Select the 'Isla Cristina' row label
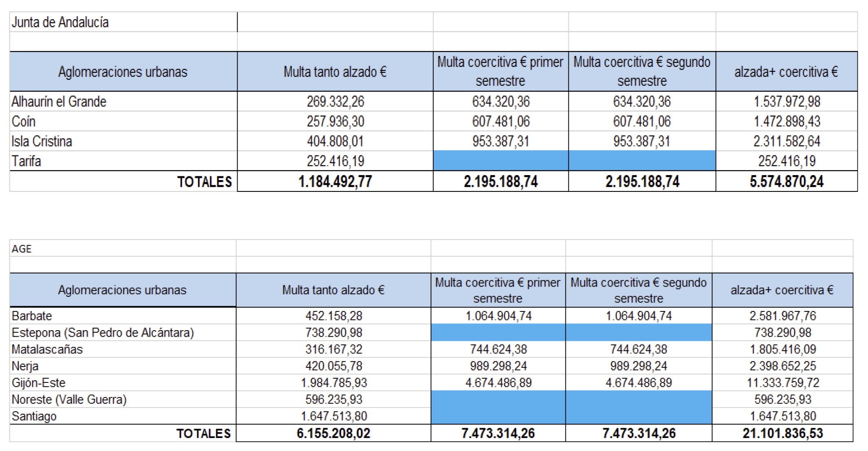The image size is (868, 451). click(123, 141)
